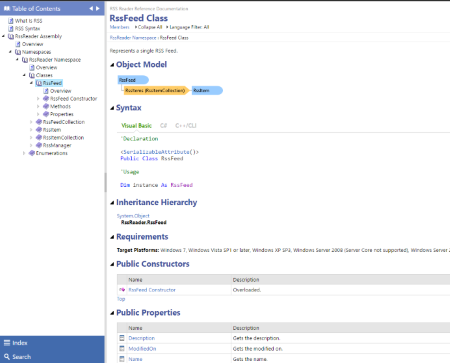Image resolution: width=450 pixels, height=363 pixels.
Task: Click the class icon beside RssItemCollection
Action: (x=39, y=137)
